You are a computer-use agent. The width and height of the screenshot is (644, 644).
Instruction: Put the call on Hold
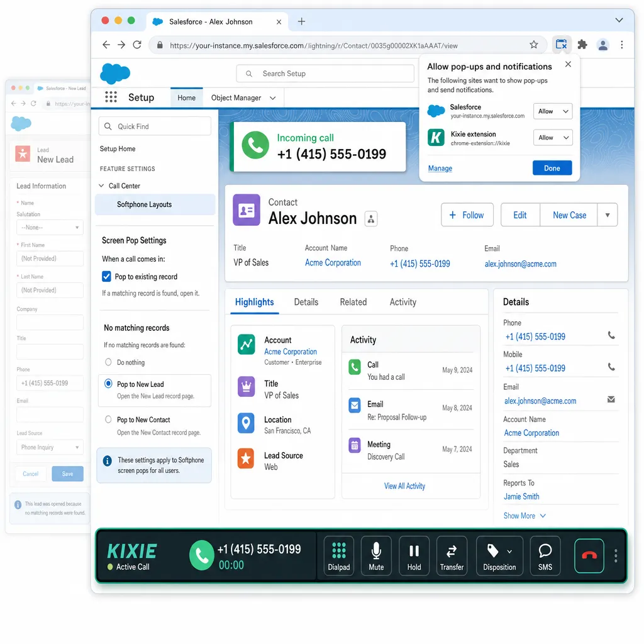(414, 556)
